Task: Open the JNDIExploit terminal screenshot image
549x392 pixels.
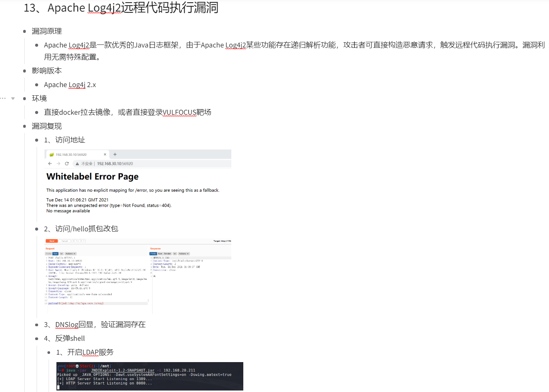Action: [x=150, y=376]
